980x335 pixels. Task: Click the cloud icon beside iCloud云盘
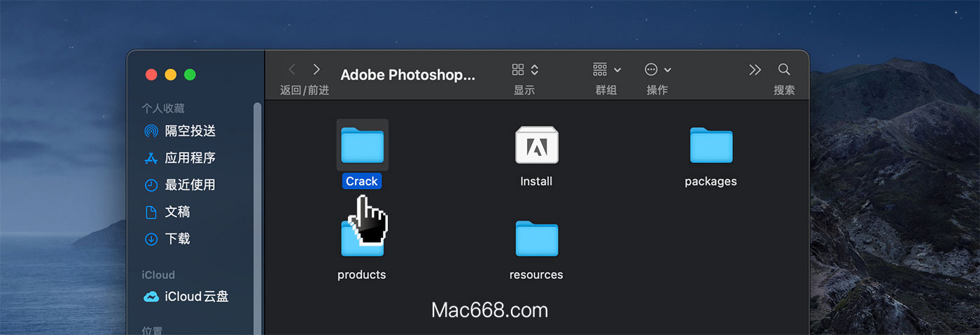[150, 297]
